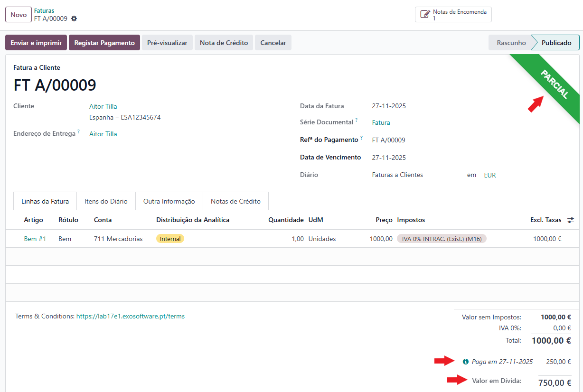The width and height of the screenshot is (583, 392).
Task: Select the Publicado status stage
Action: [x=556, y=43]
